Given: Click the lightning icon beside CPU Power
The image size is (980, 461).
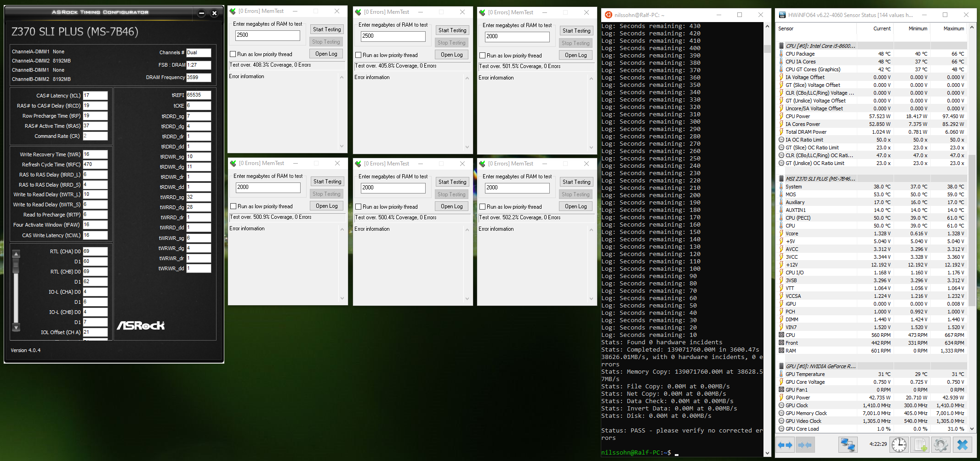Looking at the screenshot, I should [781, 116].
